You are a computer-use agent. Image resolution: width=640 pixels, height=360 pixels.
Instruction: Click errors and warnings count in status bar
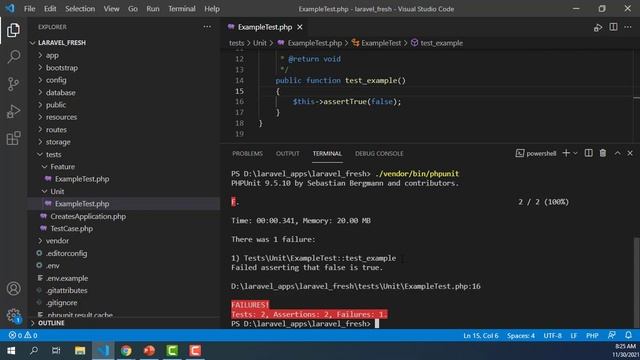pyautogui.click(x=23, y=335)
